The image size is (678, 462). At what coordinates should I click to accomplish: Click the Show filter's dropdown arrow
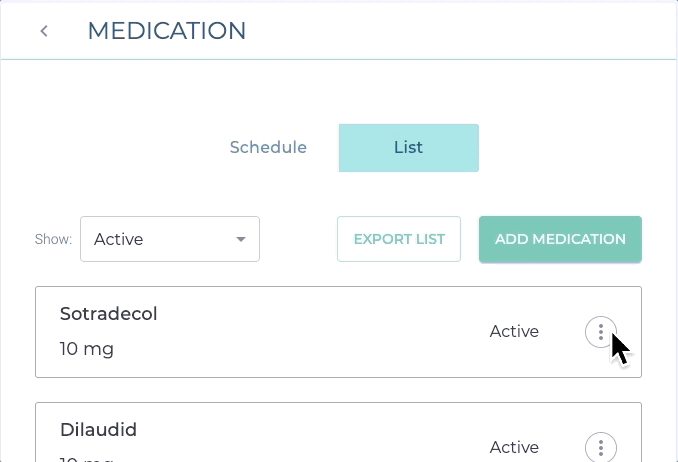pos(240,239)
